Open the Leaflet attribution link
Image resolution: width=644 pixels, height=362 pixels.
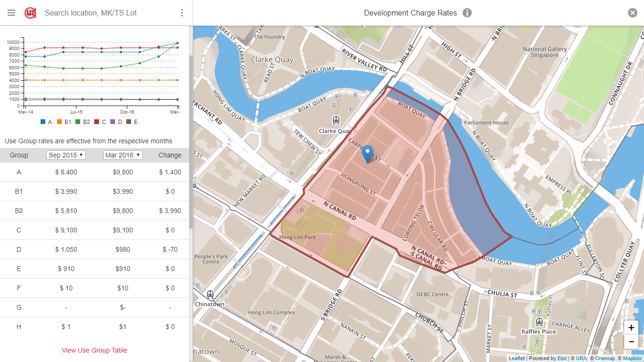517,358
